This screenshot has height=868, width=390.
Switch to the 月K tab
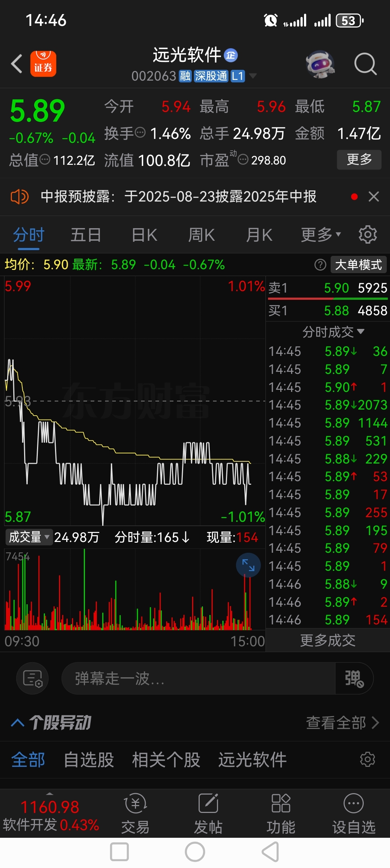tap(259, 235)
